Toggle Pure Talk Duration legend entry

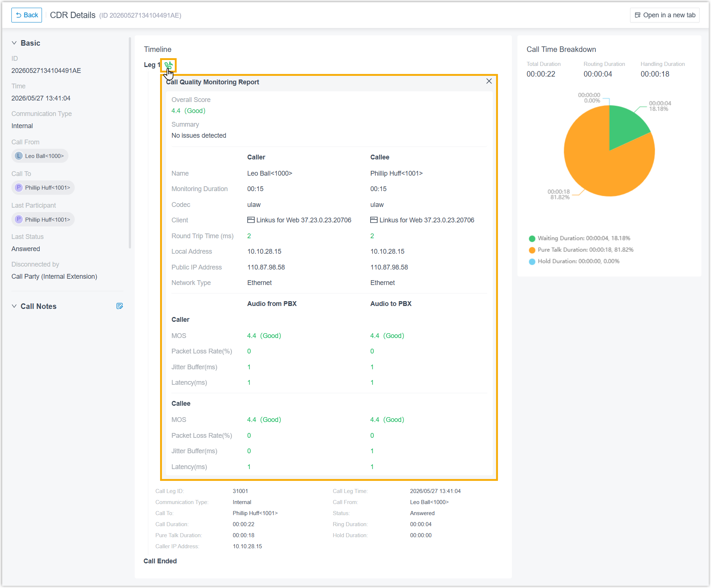[x=581, y=250]
